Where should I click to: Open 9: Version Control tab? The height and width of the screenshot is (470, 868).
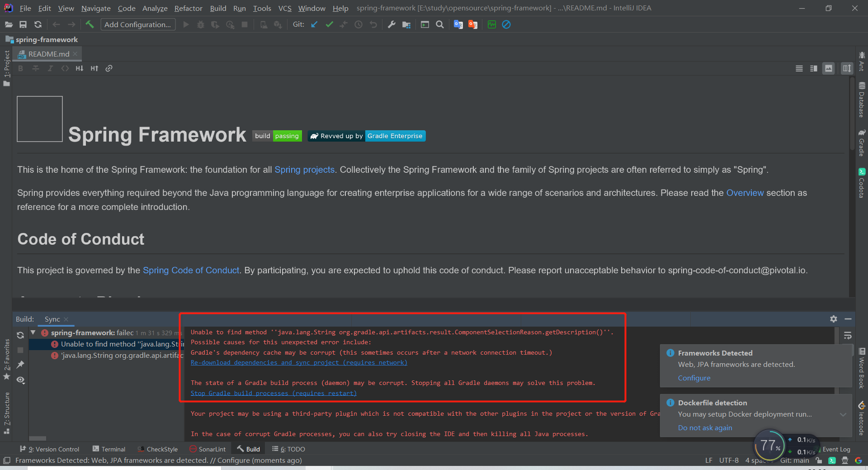tap(50, 449)
